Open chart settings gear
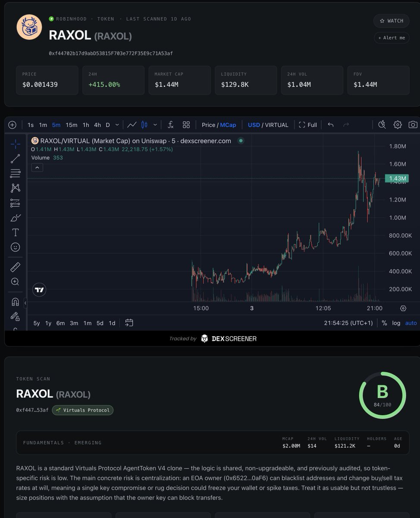 coord(398,125)
